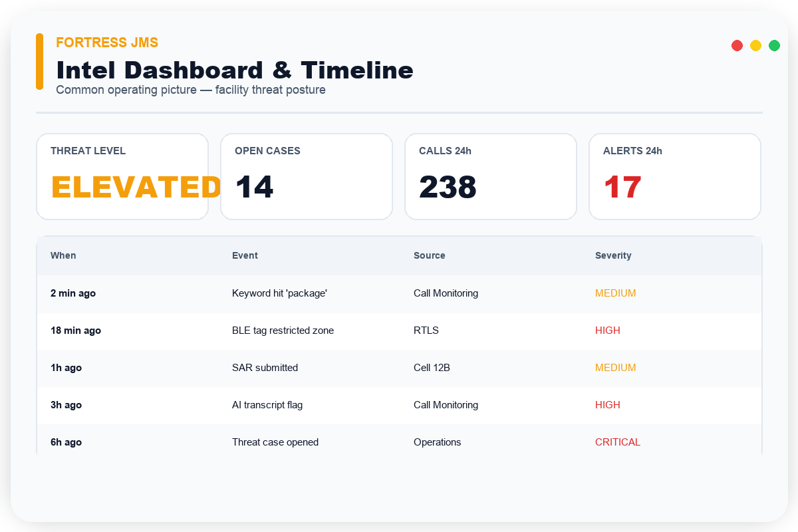The height and width of the screenshot is (532, 798).
Task: Select the '1h ago' timestamp
Action: pos(66,368)
